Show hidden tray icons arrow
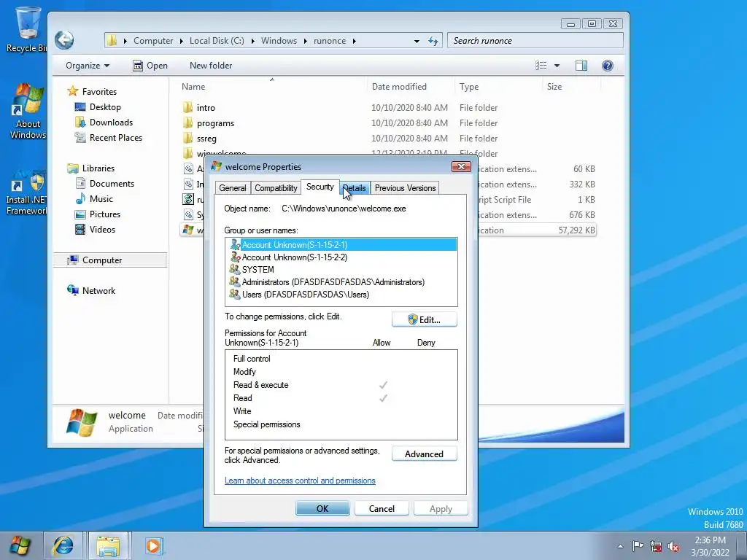The width and height of the screenshot is (747, 560). point(620,546)
